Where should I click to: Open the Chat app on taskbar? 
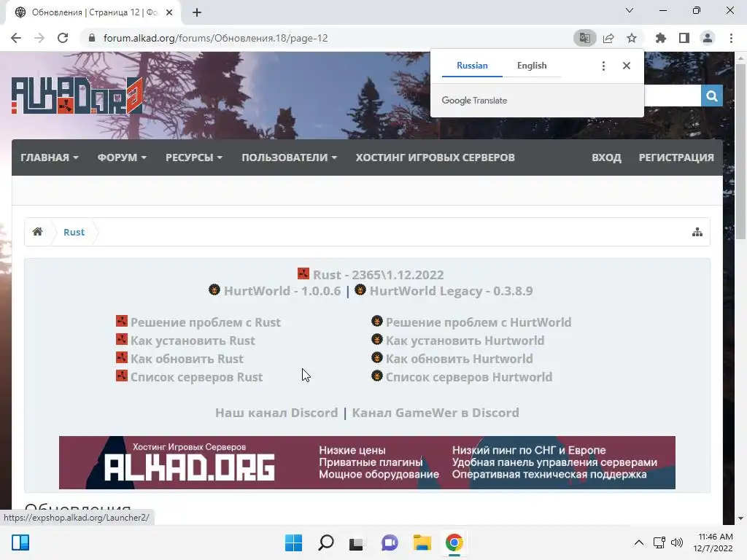click(x=390, y=542)
